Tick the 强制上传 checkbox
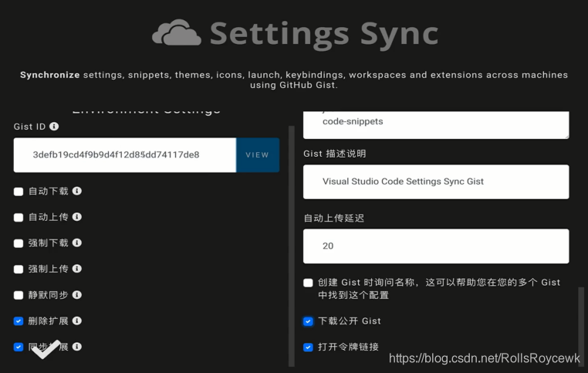 click(19, 270)
